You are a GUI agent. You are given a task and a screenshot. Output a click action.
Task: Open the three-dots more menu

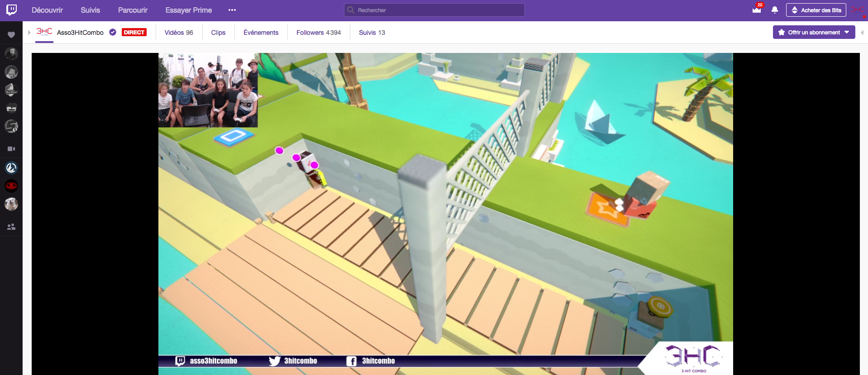[x=232, y=10]
